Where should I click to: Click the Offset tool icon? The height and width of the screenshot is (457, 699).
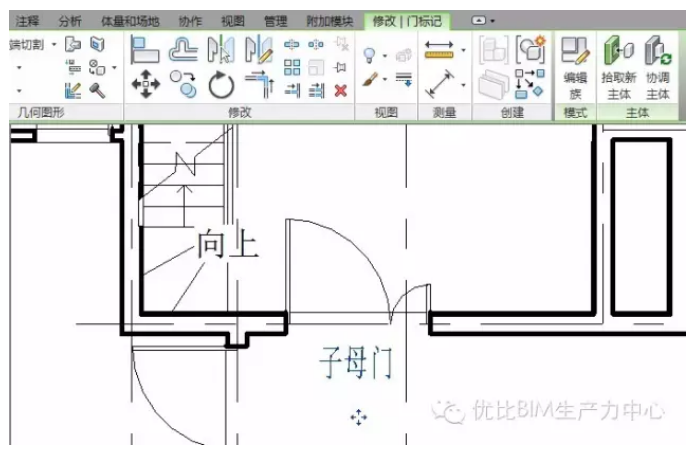click(182, 49)
